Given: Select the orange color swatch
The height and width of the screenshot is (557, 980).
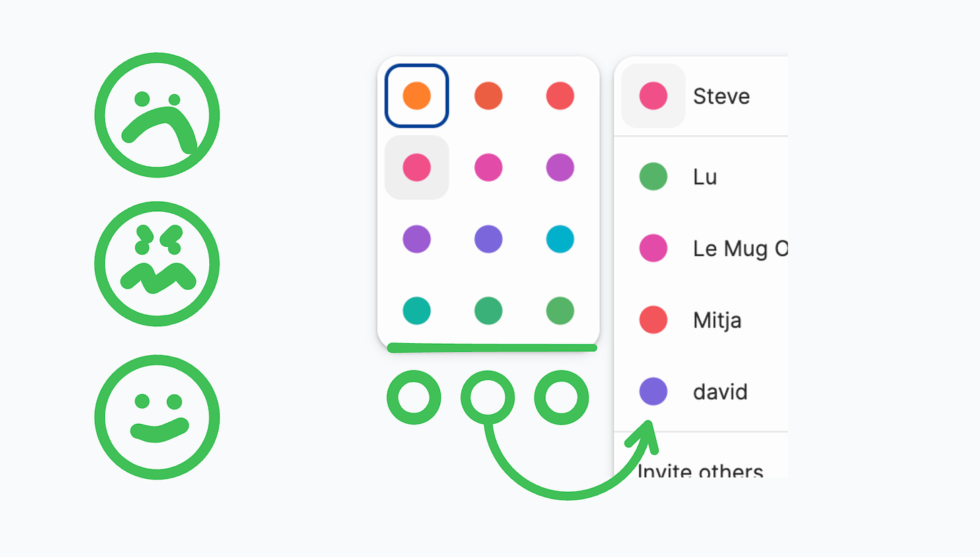Looking at the screenshot, I should pos(417,96).
